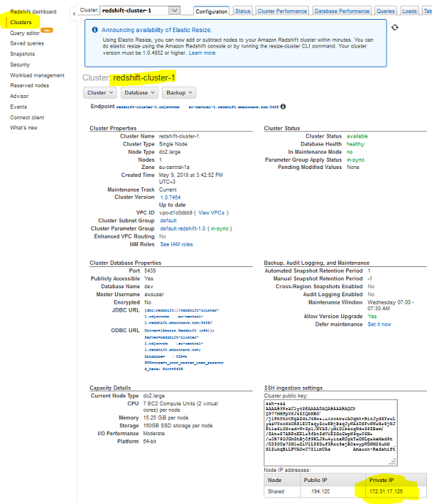Click private IP value 172.31.17.125
This screenshot has width=432, height=504.
tap(386, 492)
